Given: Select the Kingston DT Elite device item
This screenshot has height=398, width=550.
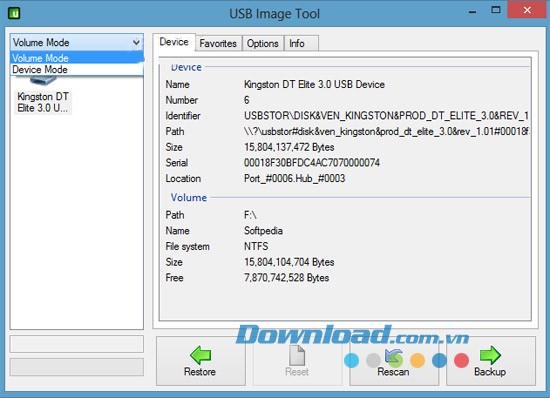Looking at the screenshot, I should click(x=43, y=95).
